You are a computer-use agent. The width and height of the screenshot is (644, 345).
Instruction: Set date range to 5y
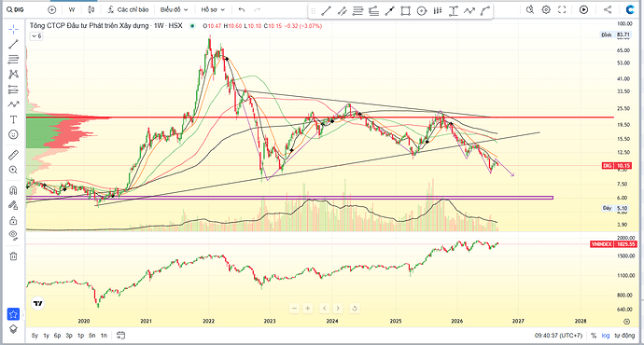point(35,336)
